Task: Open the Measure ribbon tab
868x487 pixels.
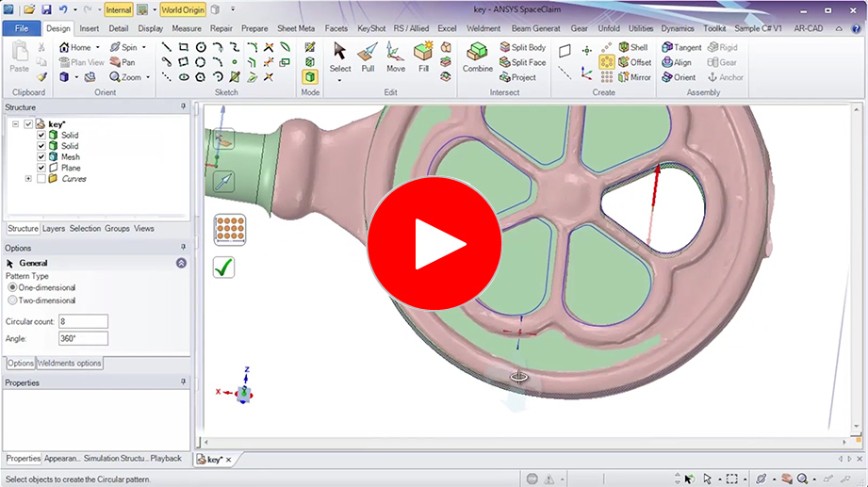Action: click(x=186, y=28)
